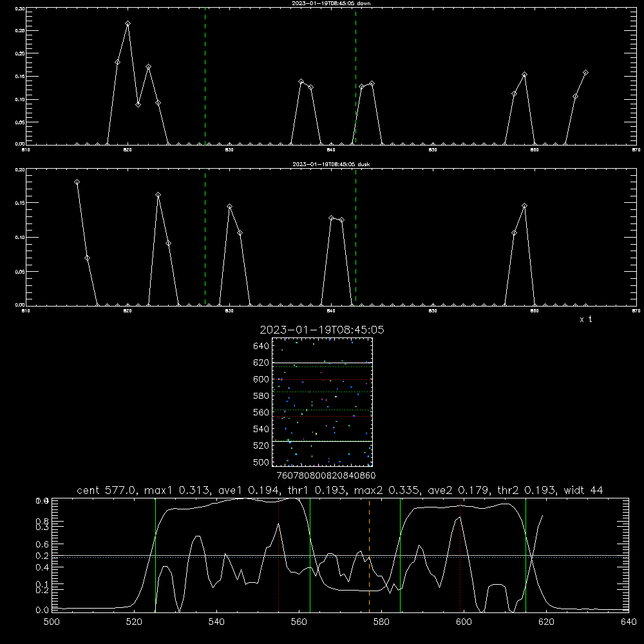Click the 'x t' label below dusk plot
The image size is (644, 644).
[x=585, y=319]
